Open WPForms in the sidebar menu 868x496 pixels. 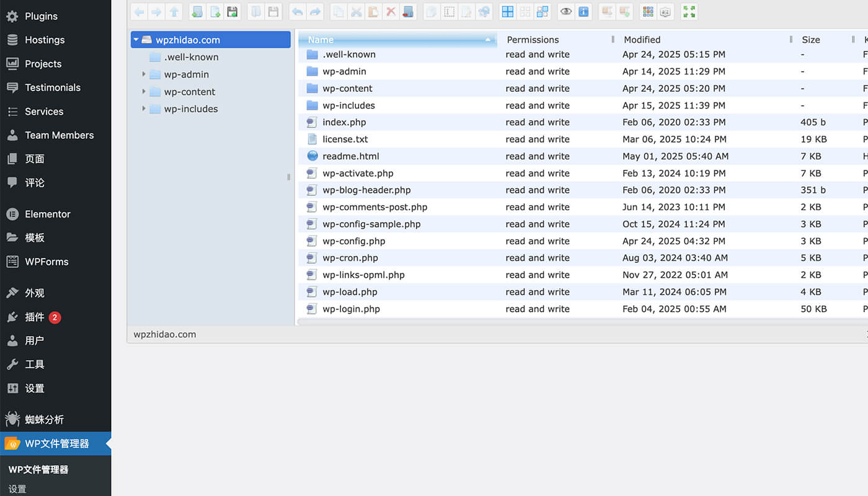(x=56, y=262)
